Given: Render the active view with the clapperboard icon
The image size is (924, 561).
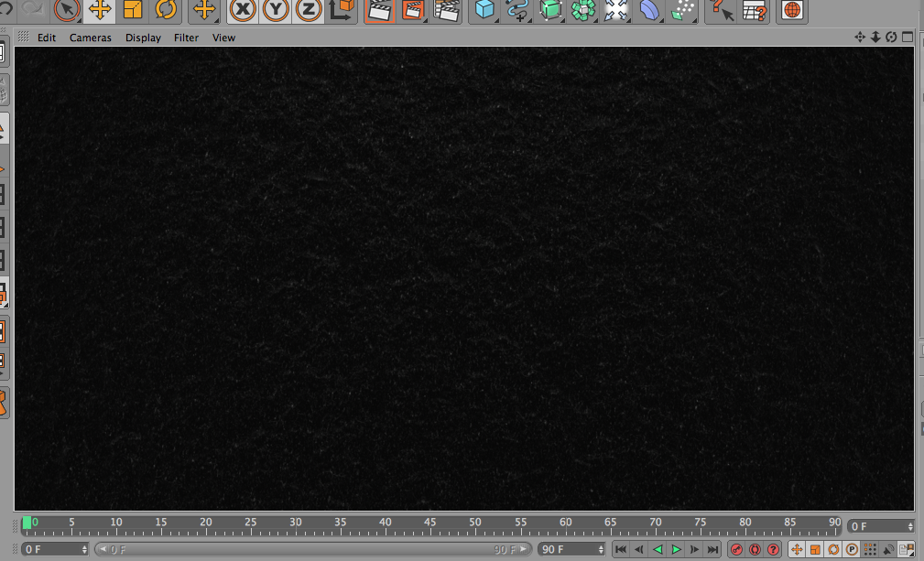Looking at the screenshot, I should click(x=379, y=10).
